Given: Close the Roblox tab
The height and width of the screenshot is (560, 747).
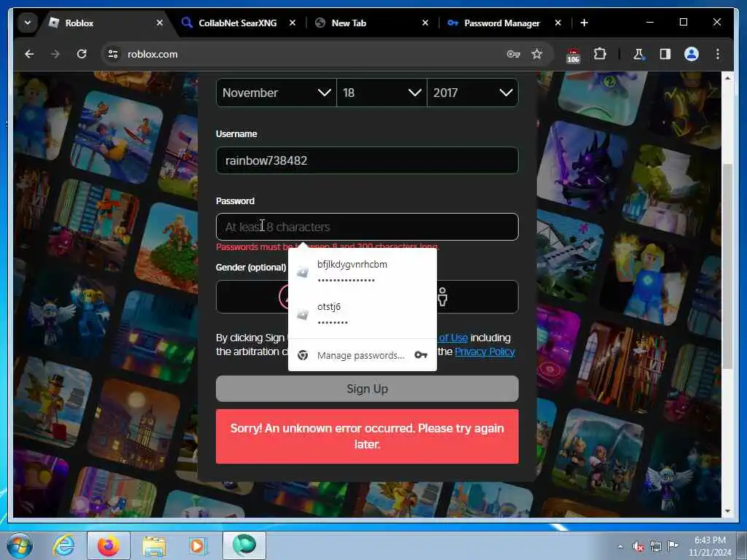Looking at the screenshot, I should (160, 23).
